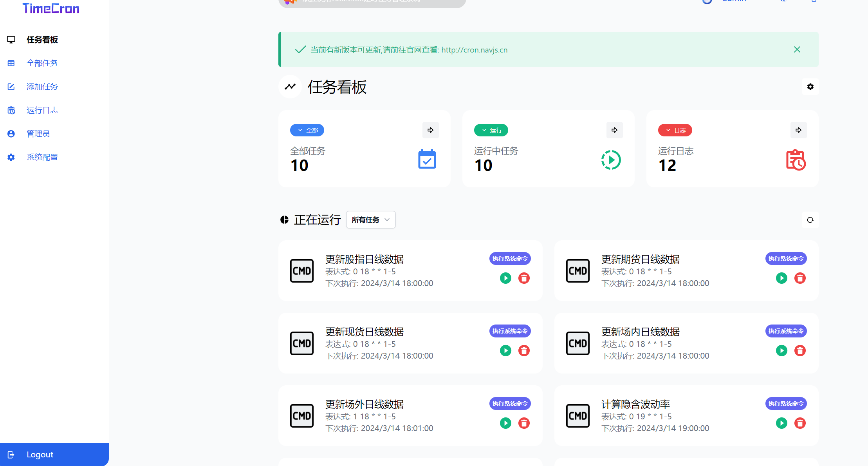This screenshot has width=868, height=466.
Task: Delete the 更新场内日线数据 task
Action: point(800,350)
